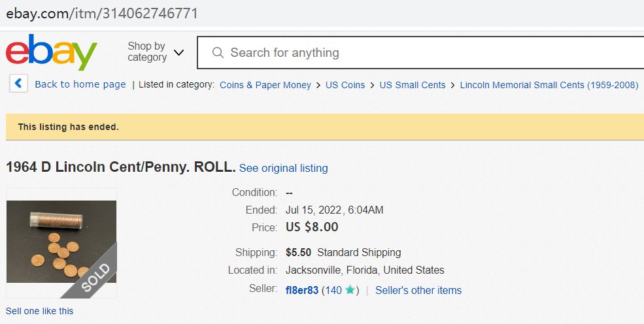Click the browser address bar URL
Screen dimensions: 644x324
point(102,13)
